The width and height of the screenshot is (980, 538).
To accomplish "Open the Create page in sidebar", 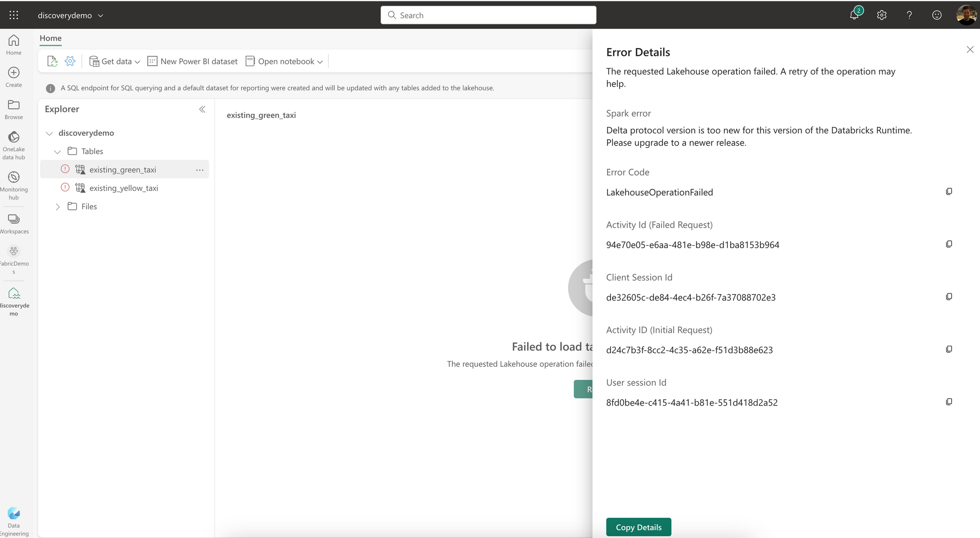I will tap(14, 77).
